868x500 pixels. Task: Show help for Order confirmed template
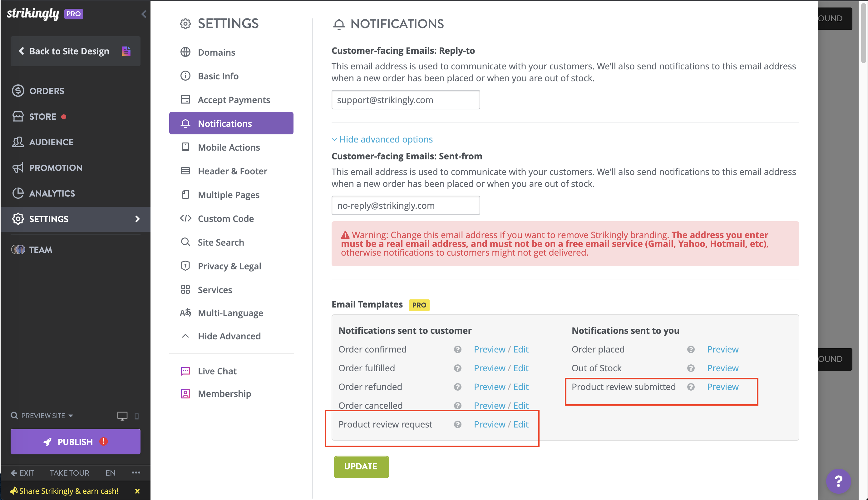coord(458,350)
